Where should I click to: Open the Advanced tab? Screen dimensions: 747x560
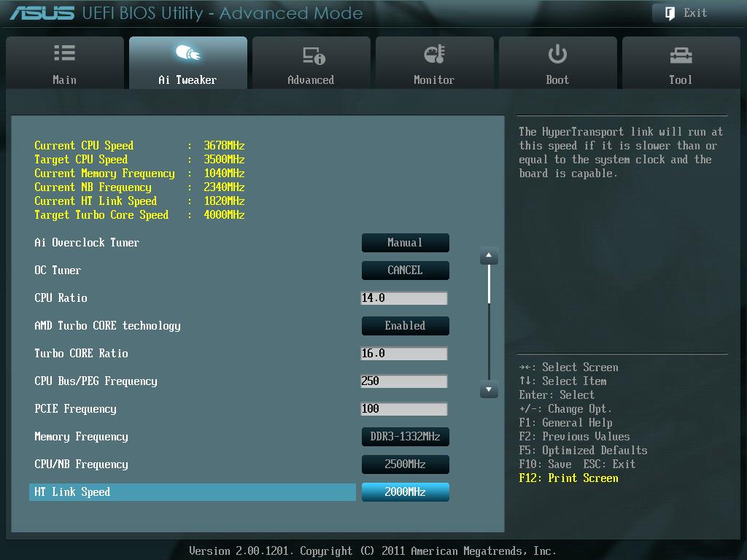[311, 63]
